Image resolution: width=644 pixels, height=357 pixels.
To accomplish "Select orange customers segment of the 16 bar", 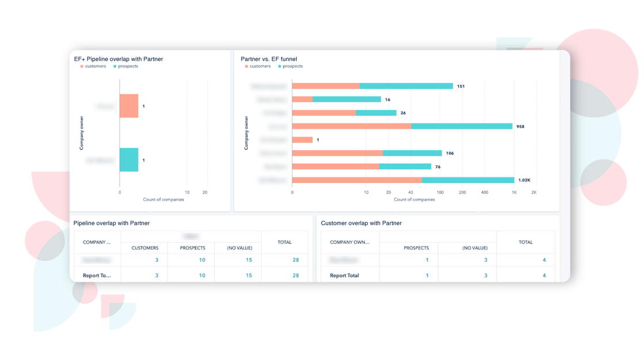I will click(x=302, y=99).
